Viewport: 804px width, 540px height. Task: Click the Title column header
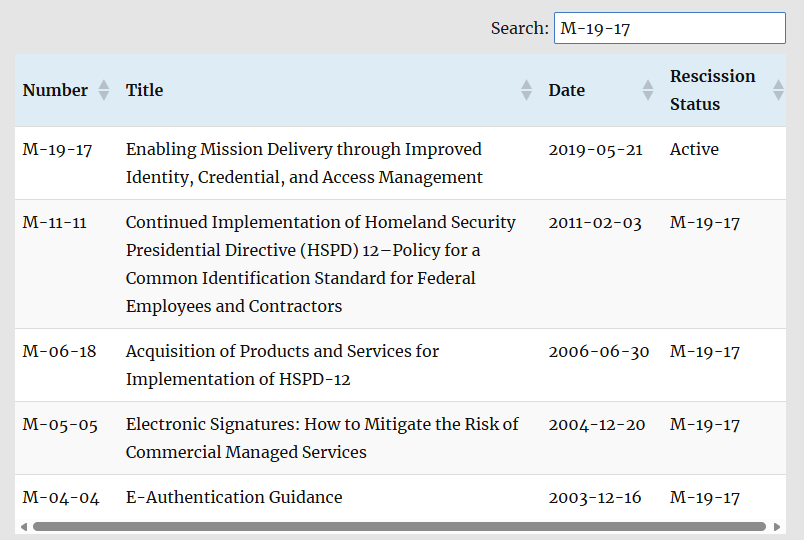coord(144,90)
